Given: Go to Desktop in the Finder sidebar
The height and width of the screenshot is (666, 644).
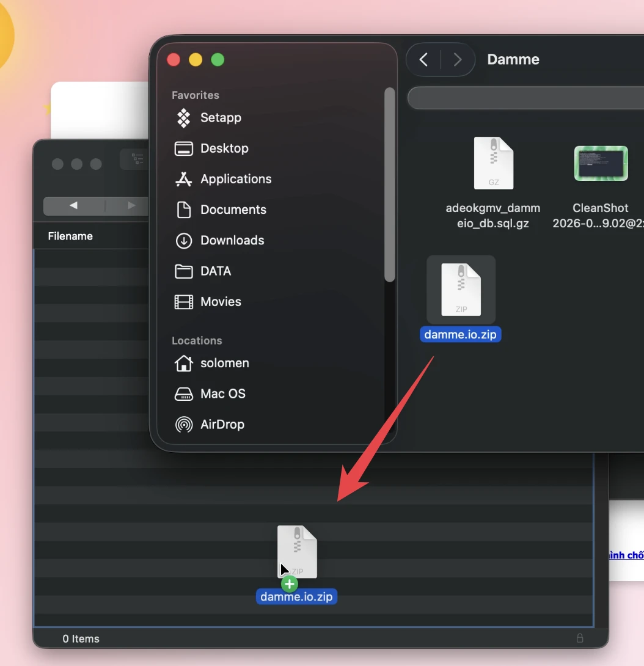Looking at the screenshot, I should click(x=211, y=148).
